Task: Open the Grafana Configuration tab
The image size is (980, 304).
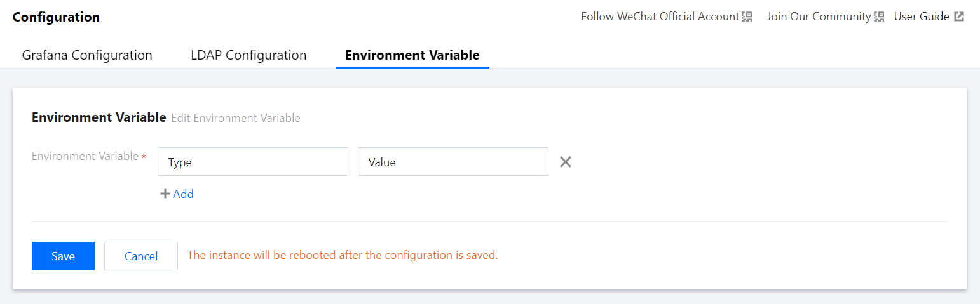Action: [x=87, y=55]
